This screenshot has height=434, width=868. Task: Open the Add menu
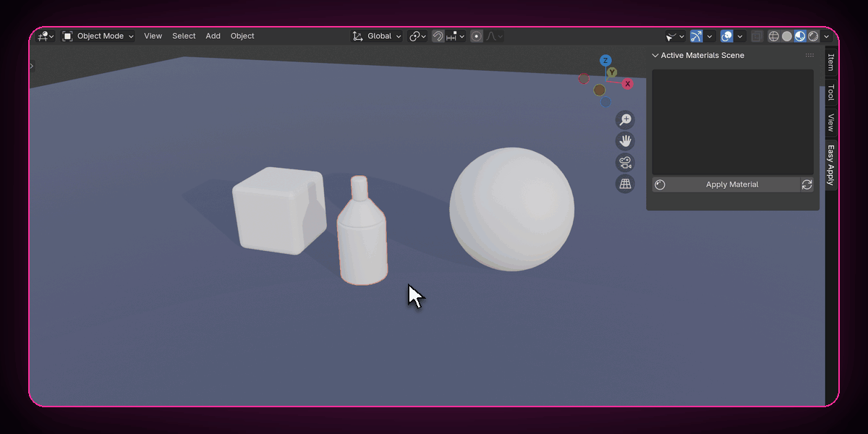[213, 36]
